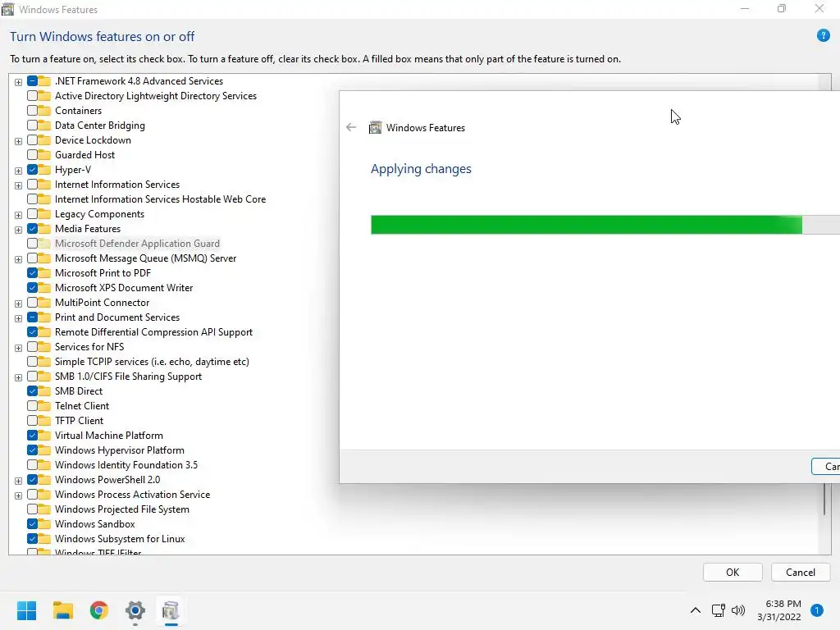Open network status tray icon
The image size is (840, 630).
point(718,610)
